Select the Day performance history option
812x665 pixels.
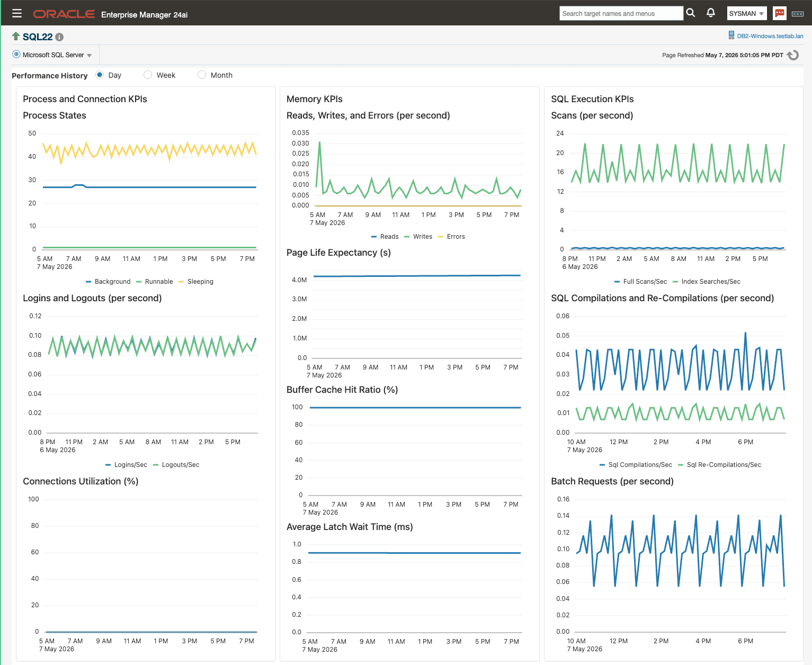point(100,75)
